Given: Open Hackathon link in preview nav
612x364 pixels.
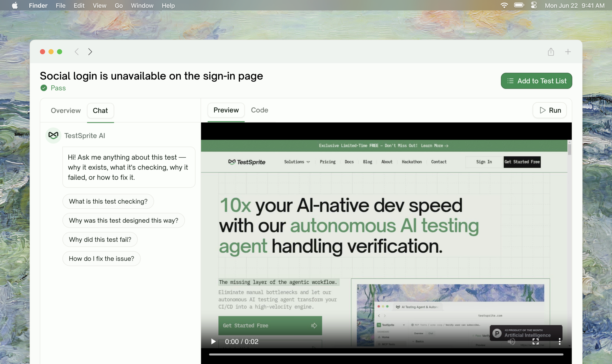Looking at the screenshot, I should pos(411,162).
